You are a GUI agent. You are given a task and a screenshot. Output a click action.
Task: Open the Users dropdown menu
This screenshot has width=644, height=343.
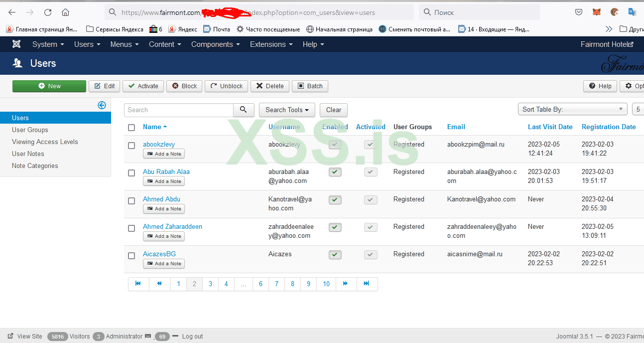coord(87,44)
